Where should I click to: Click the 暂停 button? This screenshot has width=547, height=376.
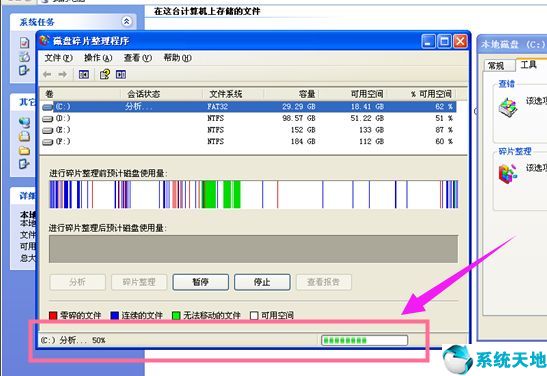(201, 282)
